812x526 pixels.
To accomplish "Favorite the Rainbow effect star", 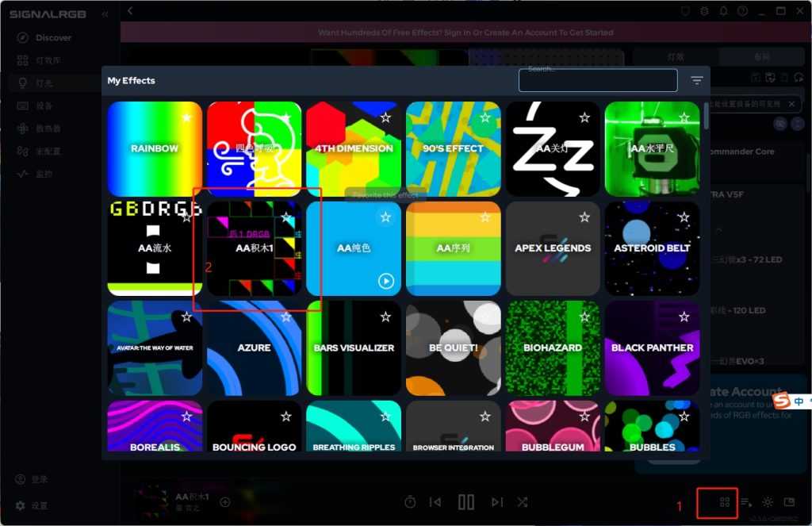I will [186, 117].
